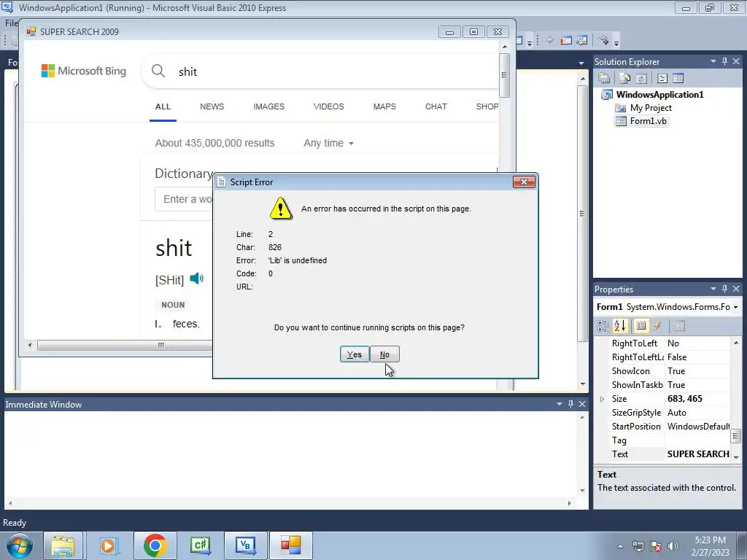Select My Project in Solution Explorer
Screen dimensions: 747x560
pyautogui.click(x=651, y=108)
